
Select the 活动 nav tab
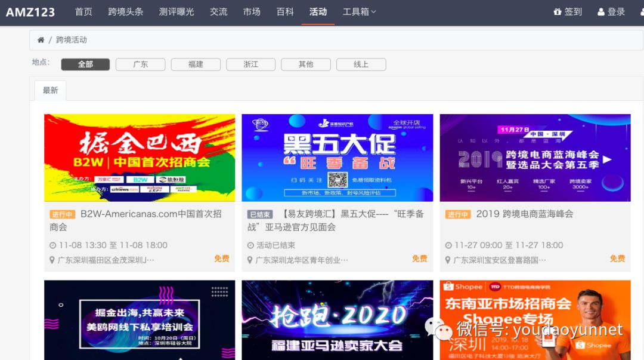tap(318, 12)
